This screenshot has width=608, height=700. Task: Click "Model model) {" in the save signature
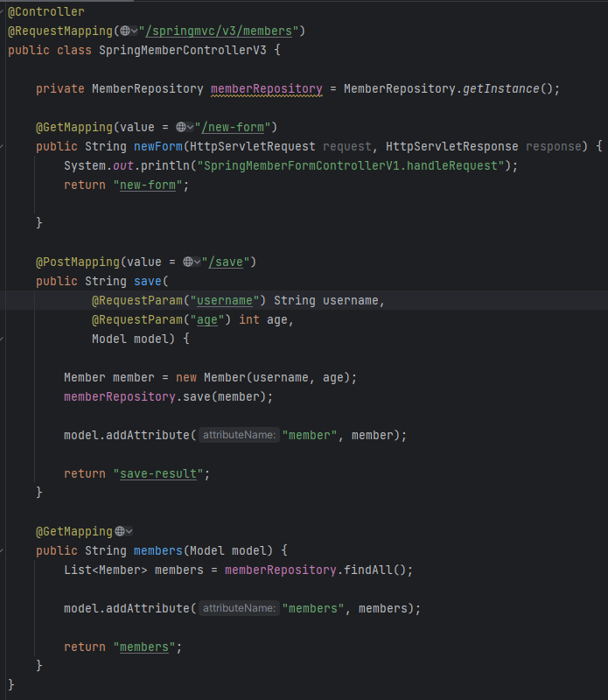pyautogui.click(x=141, y=339)
